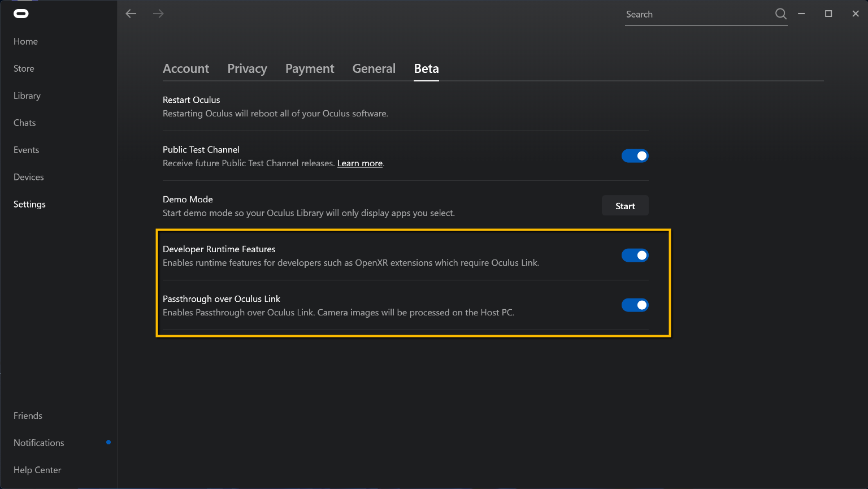
Task: Click Passthrough over Oculus Link heading
Action: pos(222,299)
